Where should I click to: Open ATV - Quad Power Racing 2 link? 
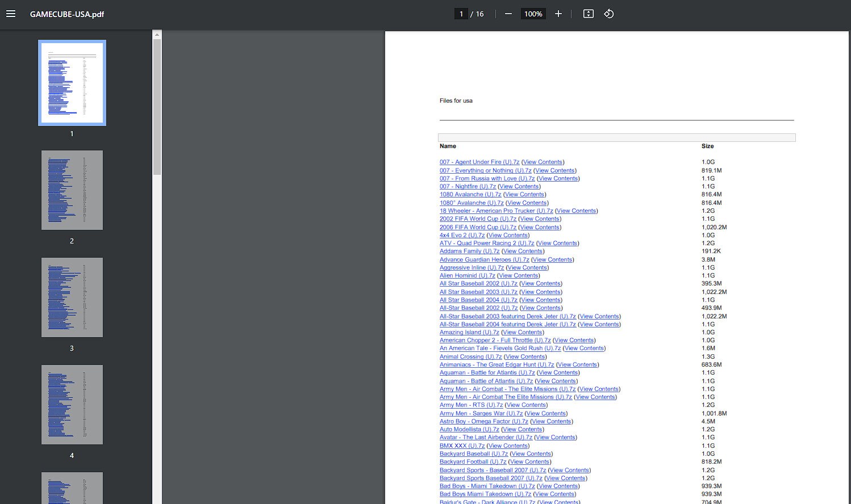(x=487, y=243)
